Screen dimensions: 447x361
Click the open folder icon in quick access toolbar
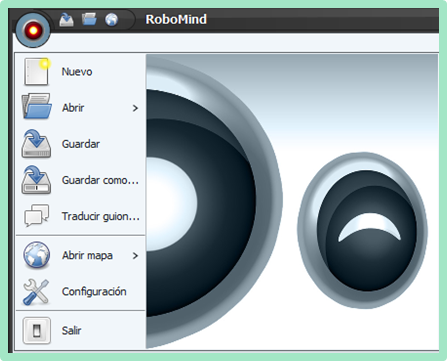coord(89,19)
